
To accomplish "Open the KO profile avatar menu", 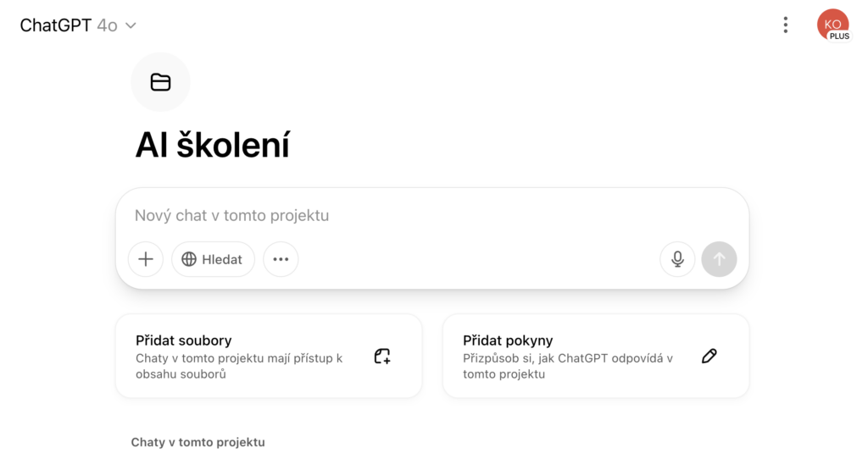I will pos(833,25).
